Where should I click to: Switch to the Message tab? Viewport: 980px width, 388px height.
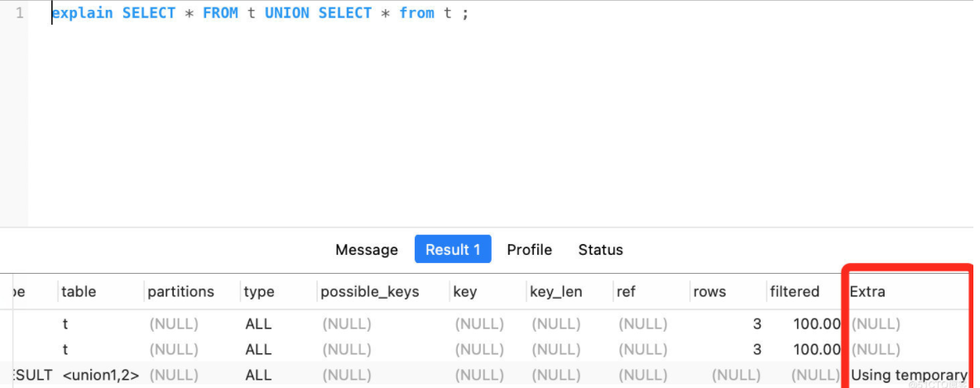(x=366, y=250)
